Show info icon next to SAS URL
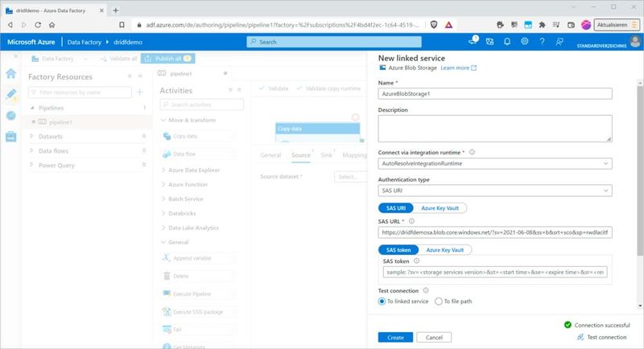Screen dimensions: 644x349 click(x=411, y=221)
